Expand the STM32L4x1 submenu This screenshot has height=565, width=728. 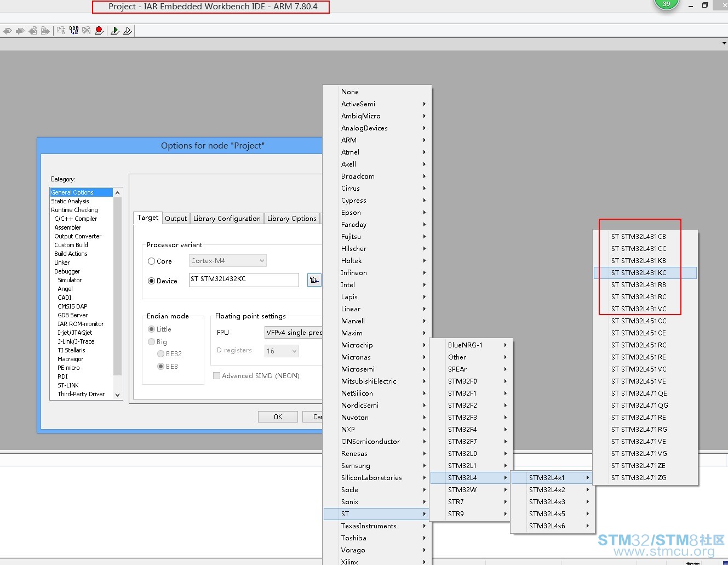(552, 478)
